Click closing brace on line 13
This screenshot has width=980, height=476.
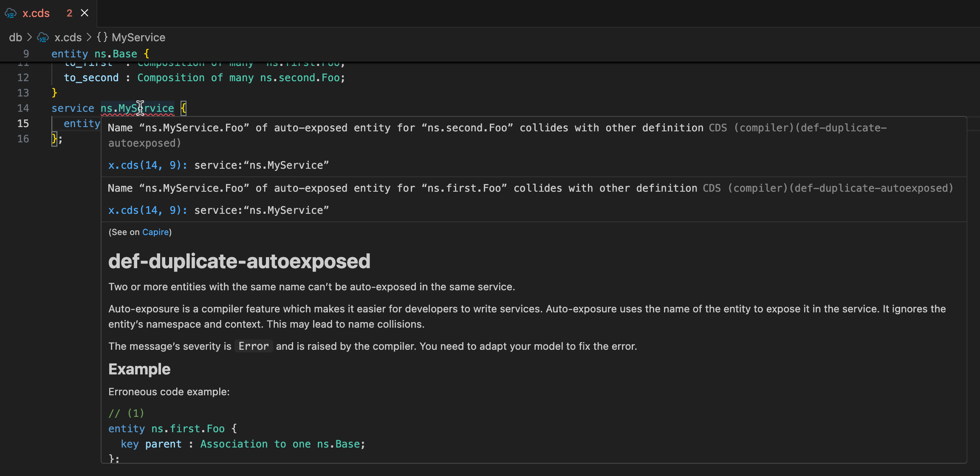point(54,93)
